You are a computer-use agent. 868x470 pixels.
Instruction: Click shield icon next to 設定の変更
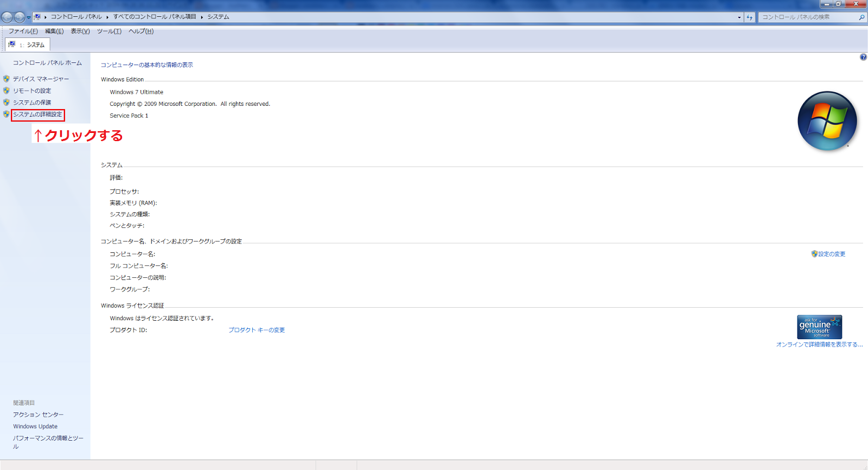coord(814,254)
